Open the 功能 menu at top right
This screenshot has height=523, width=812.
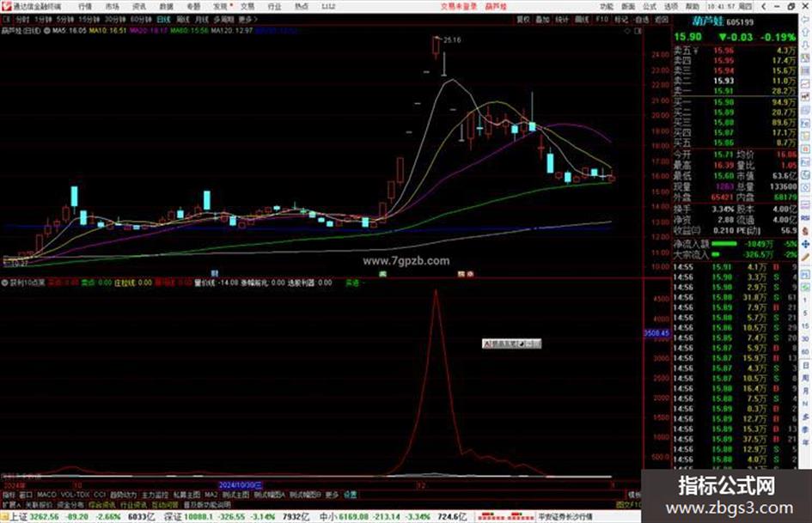tap(607, 6)
